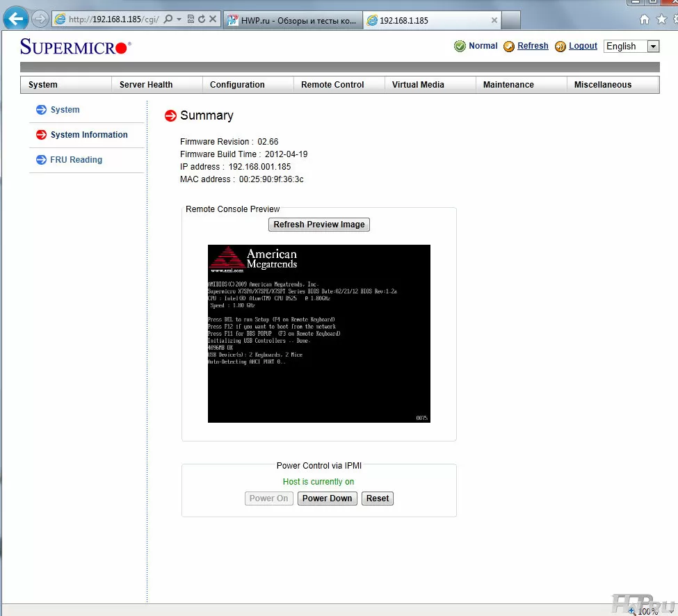Click the Reset button
This screenshot has width=678, height=616.
click(378, 499)
